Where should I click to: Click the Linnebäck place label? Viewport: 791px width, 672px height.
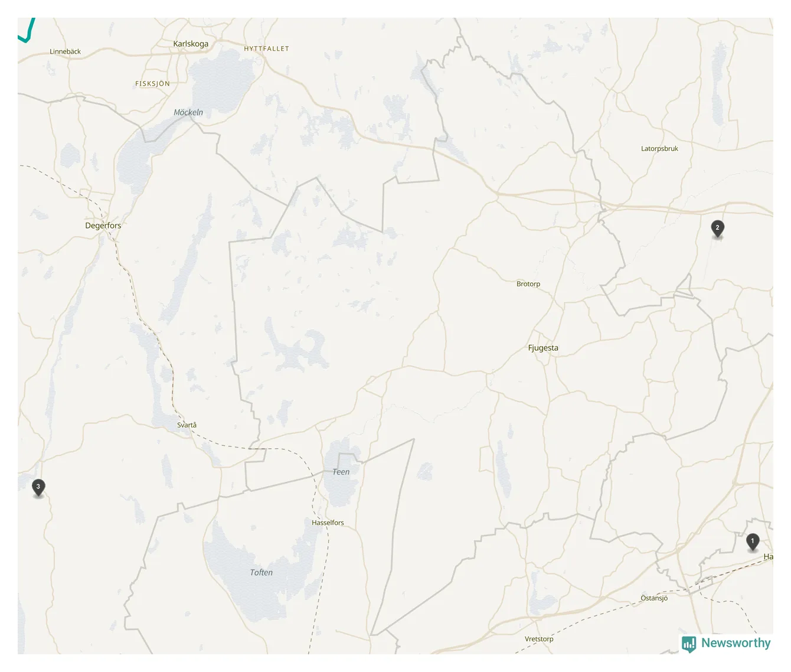point(65,51)
